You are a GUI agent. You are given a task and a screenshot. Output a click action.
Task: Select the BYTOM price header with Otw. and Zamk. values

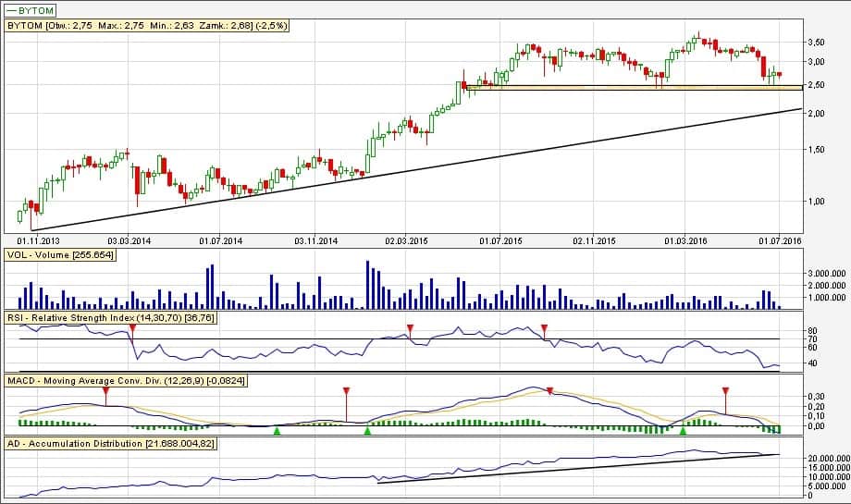[x=148, y=26]
